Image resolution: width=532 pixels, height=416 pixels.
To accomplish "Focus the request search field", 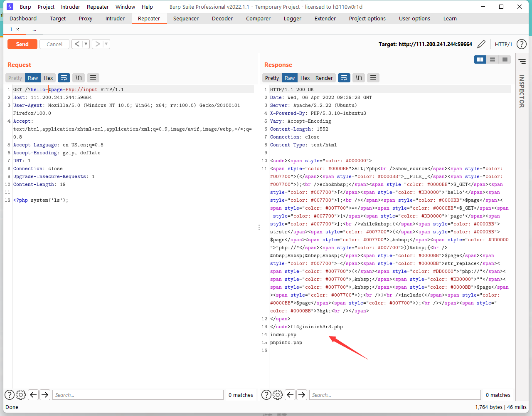I will click(x=138, y=395).
